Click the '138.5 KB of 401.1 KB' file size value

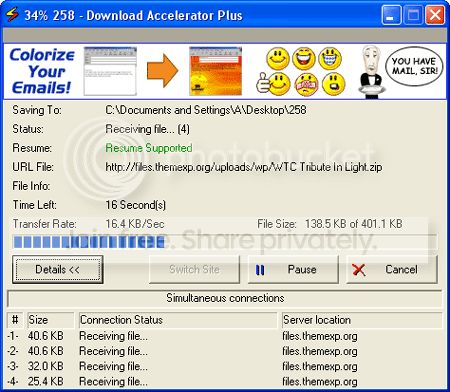(x=354, y=224)
